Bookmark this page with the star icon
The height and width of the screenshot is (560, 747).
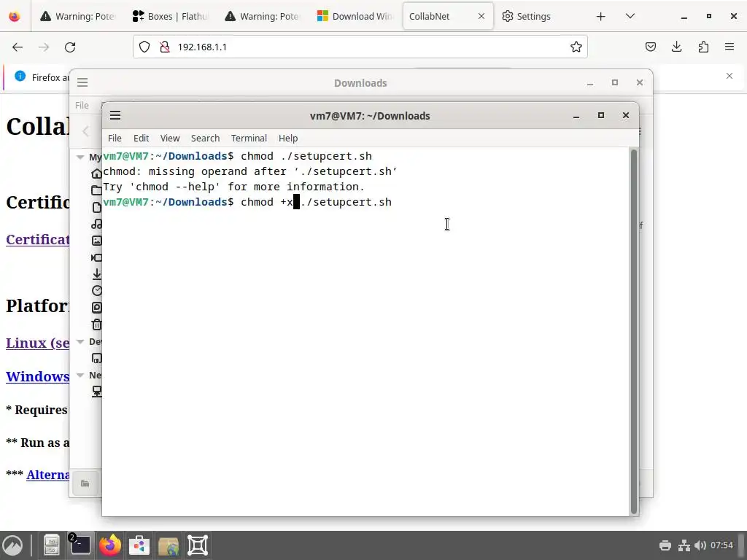click(576, 47)
